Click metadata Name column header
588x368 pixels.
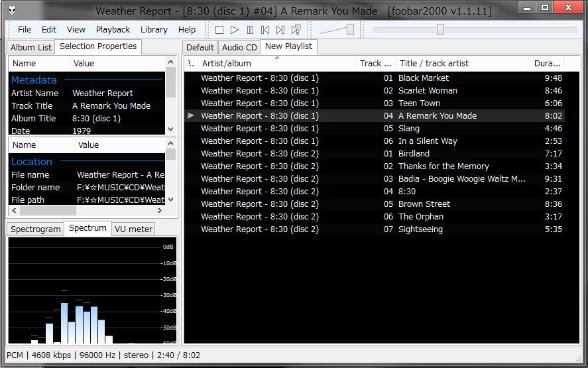[39, 64]
